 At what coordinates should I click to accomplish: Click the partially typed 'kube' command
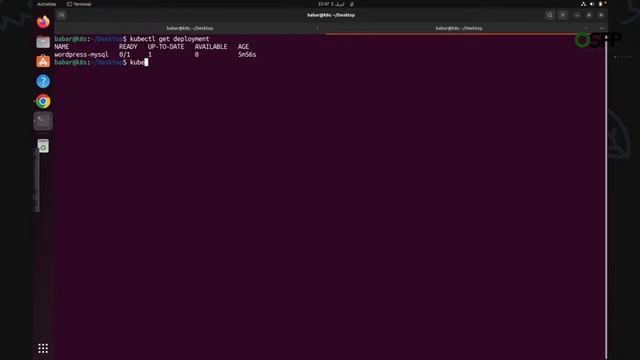pos(137,62)
